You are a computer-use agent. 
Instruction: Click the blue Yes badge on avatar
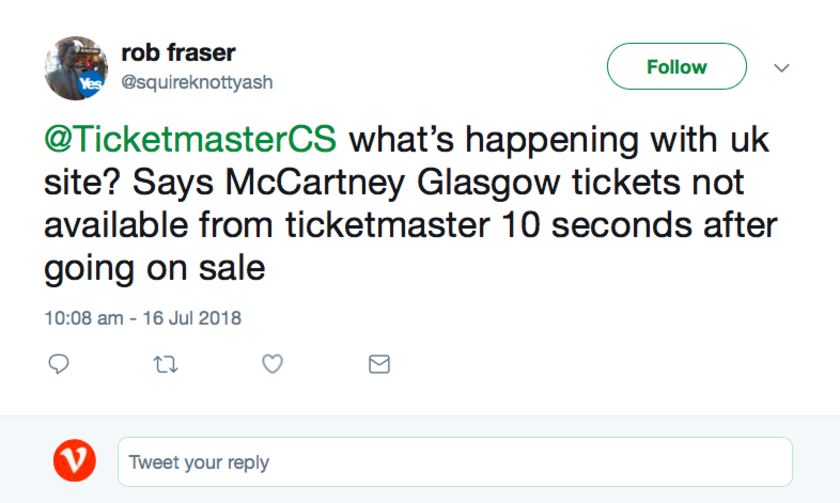tap(91, 83)
